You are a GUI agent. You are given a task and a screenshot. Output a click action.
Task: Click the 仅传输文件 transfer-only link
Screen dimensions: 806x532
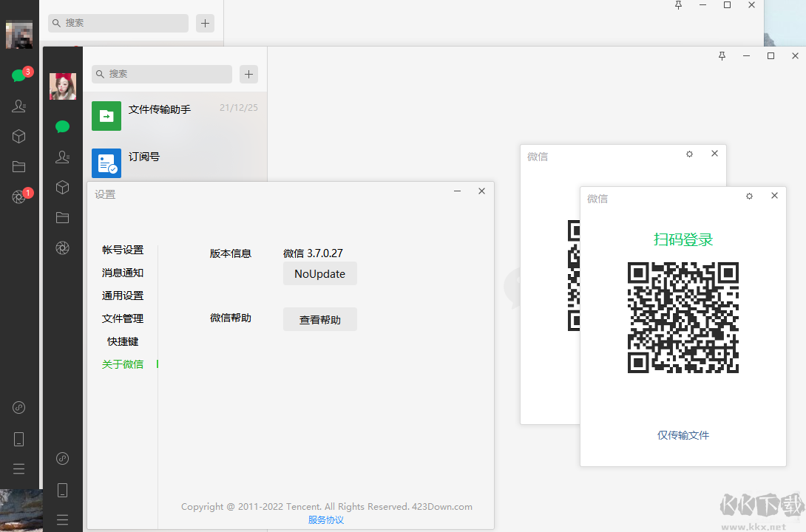click(683, 435)
